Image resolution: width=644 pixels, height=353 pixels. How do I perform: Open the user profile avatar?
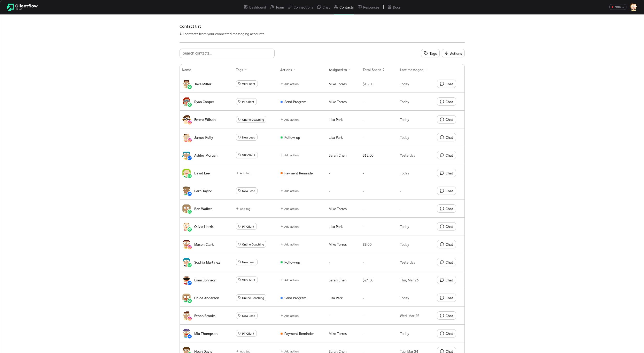coord(633,7)
